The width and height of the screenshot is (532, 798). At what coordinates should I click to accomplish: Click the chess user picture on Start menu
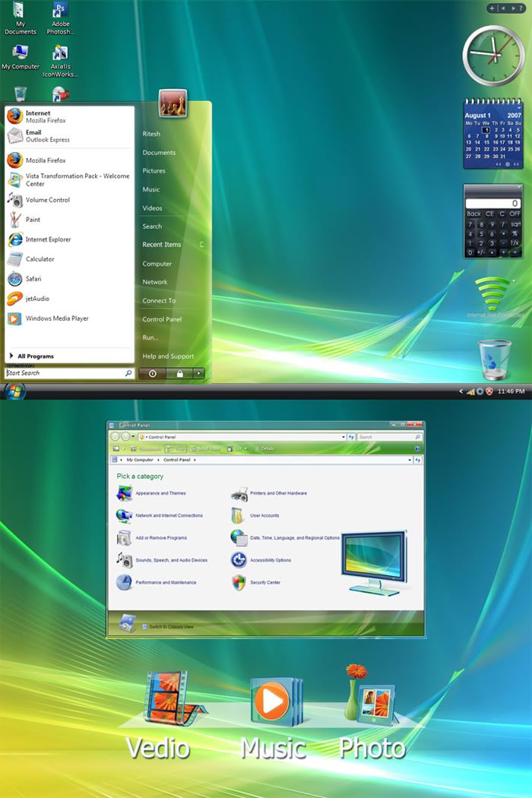click(173, 103)
